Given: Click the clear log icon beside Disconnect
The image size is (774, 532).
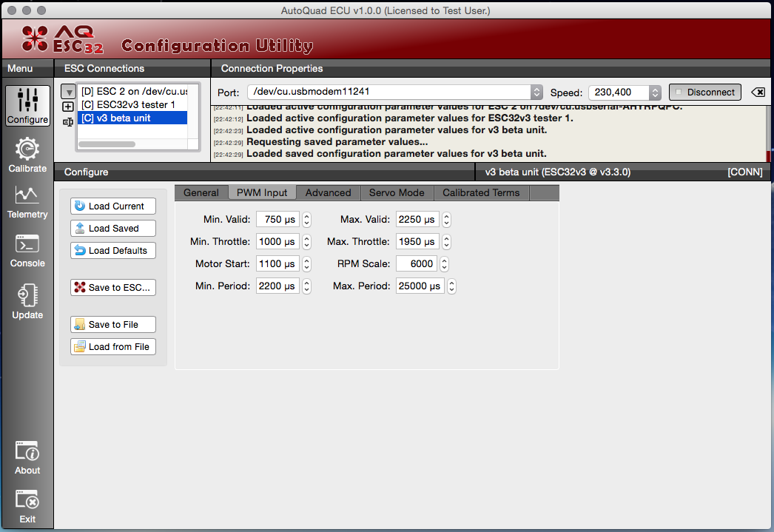Looking at the screenshot, I should point(758,92).
